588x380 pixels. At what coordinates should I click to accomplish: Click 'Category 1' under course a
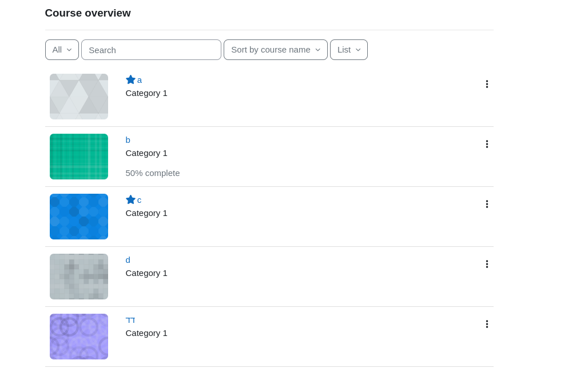click(x=146, y=93)
